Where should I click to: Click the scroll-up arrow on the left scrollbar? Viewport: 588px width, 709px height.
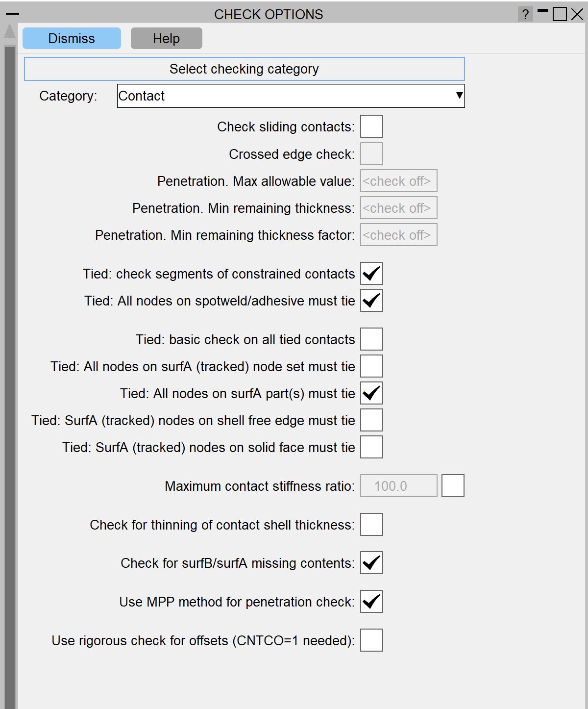pos(10,32)
